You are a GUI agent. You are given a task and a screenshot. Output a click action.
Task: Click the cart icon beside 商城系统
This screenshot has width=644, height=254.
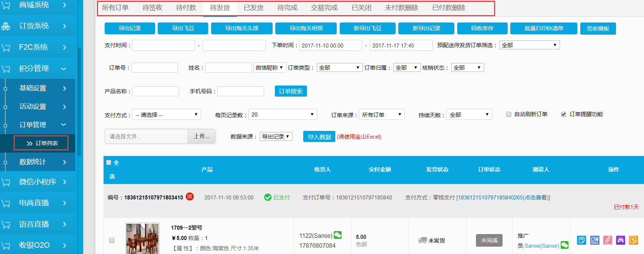6,5
